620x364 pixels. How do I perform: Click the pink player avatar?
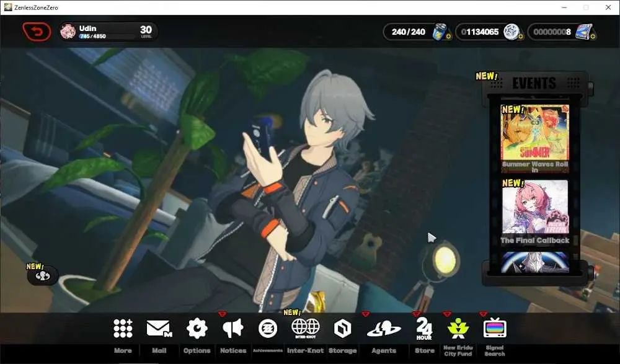pyautogui.click(x=68, y=32)
